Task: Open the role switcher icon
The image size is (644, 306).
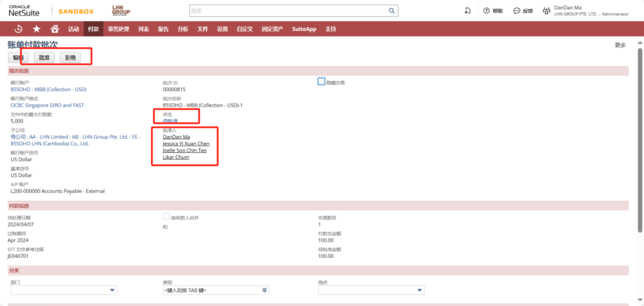Action: coord(546,11)
